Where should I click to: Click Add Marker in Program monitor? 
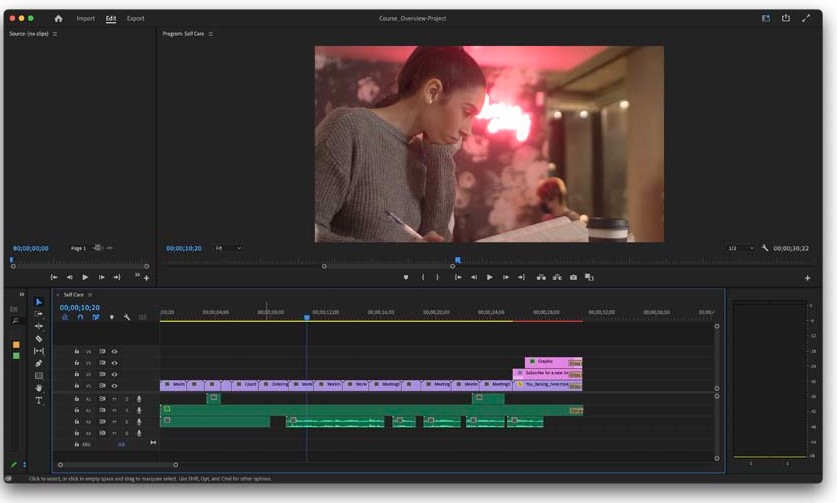(x=406, y=278)
